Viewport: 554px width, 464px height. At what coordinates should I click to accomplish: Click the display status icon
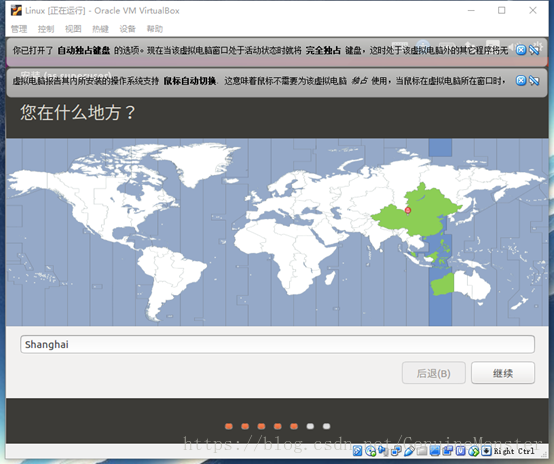(435, 451)
